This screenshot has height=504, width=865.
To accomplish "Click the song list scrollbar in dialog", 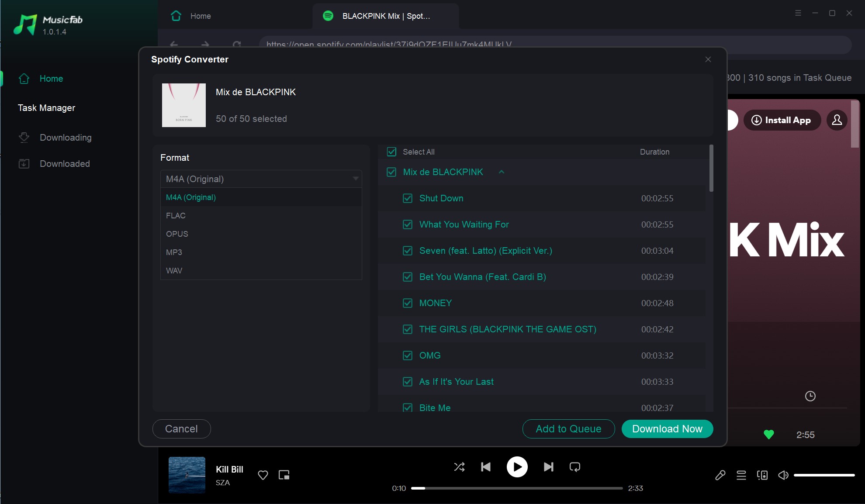I will pos(711,169).
